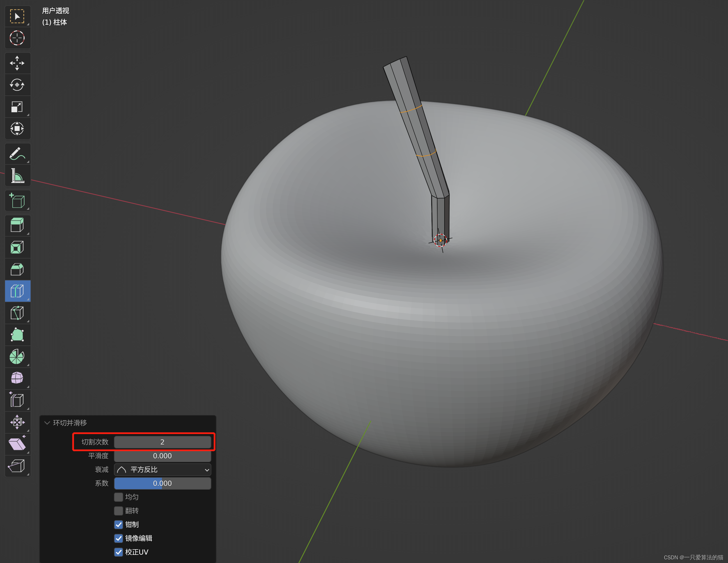Click the 切割次数 number field
This screenshot has height=563, width=728.
pyautogui.click(x=162, y=442)
